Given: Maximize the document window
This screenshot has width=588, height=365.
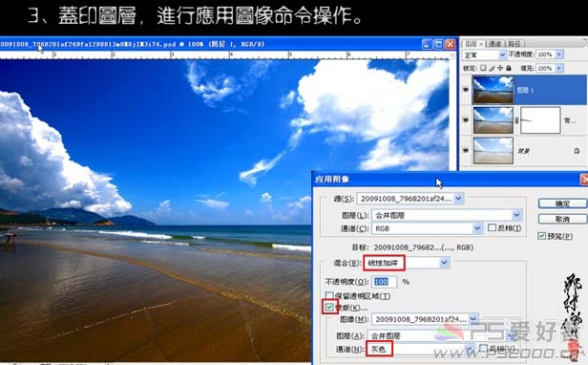Looking at the screenshot, I should (x=438, y=44).
